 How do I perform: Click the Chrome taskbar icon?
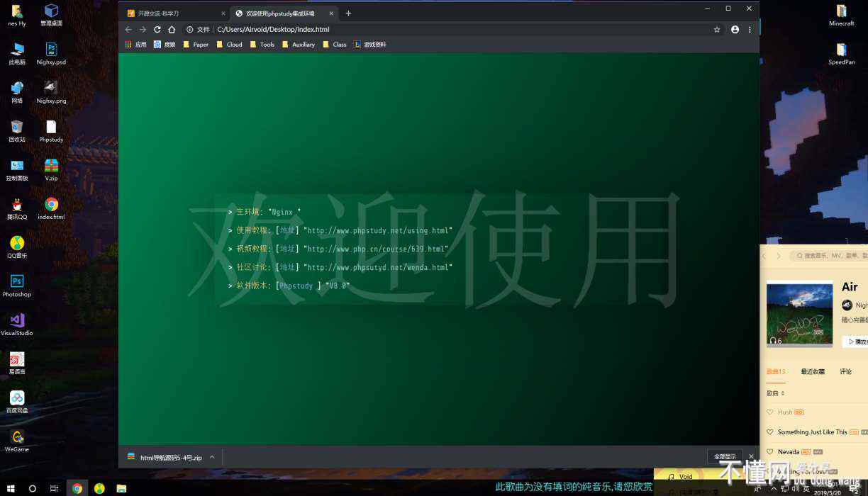pyautogui.click(x=77, y=488)
